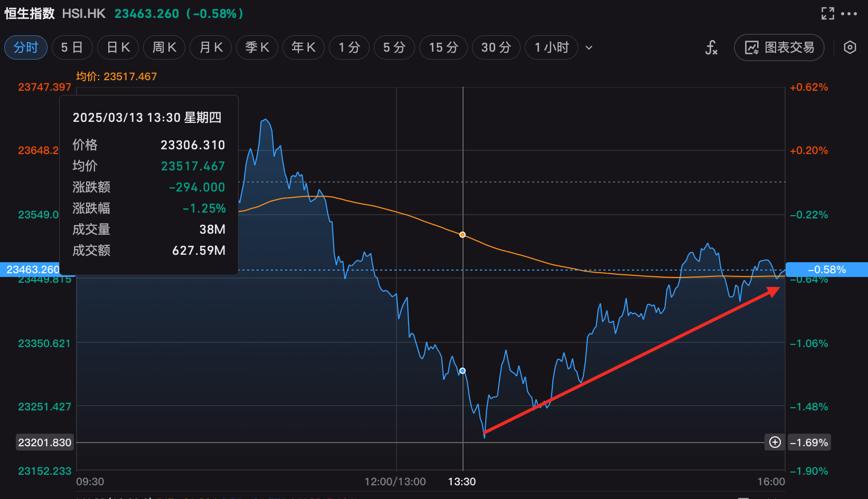The height and width of the screenshot is (499, 868).
Task: Select the 15分 interval
Action: coord(443,48)
